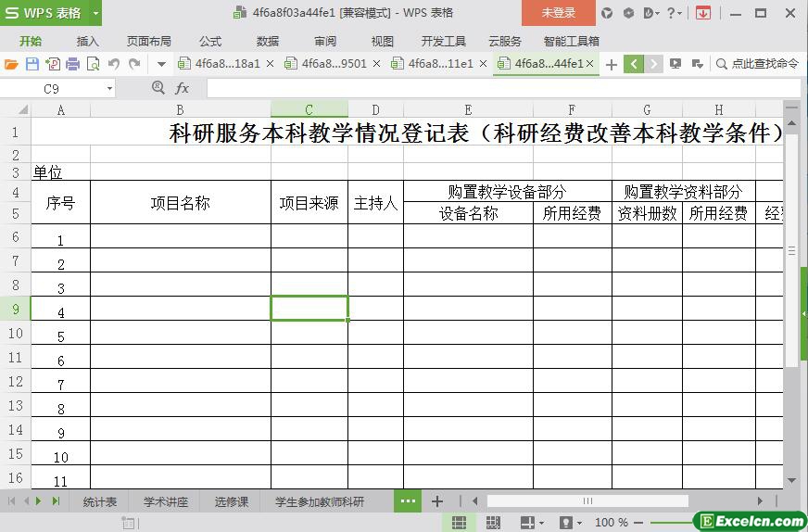808x532 pixels.
Task: Select cell containing 项目名称 header
Action: coord(180,203)
